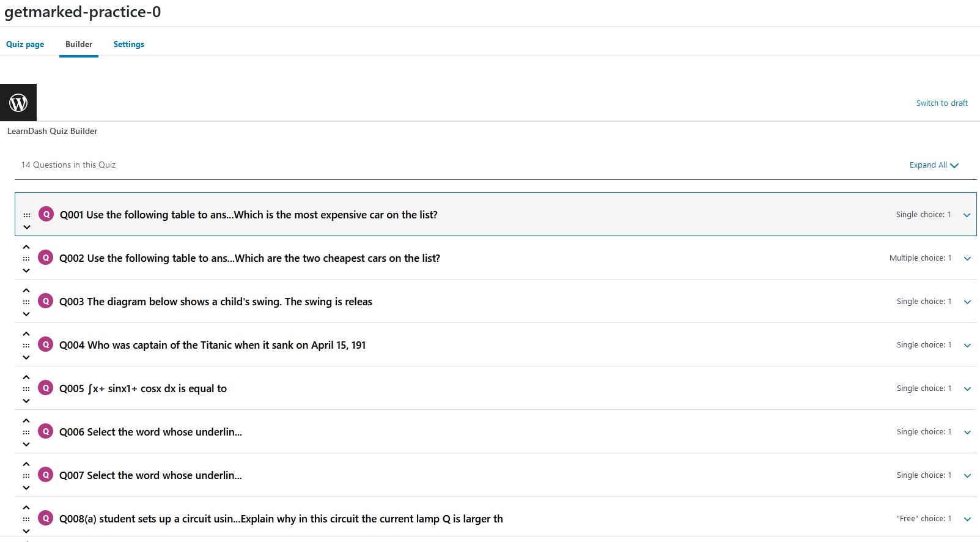Select the Builder tab
Image resolution: width=980 pixels, height=542 pixels.
tap(79, 44)
